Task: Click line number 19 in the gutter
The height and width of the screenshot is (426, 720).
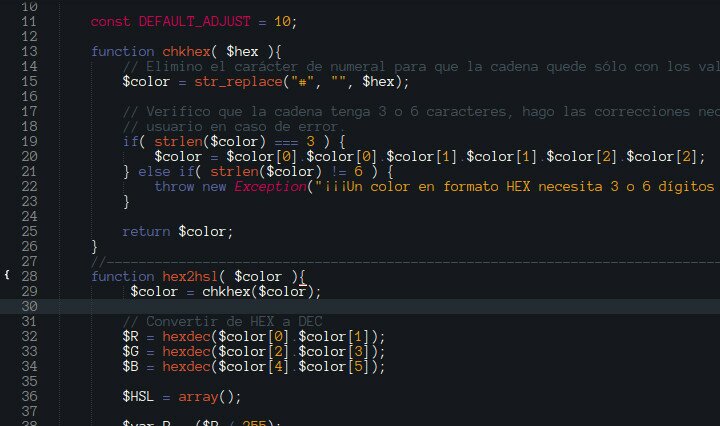Action: point(29,141)
